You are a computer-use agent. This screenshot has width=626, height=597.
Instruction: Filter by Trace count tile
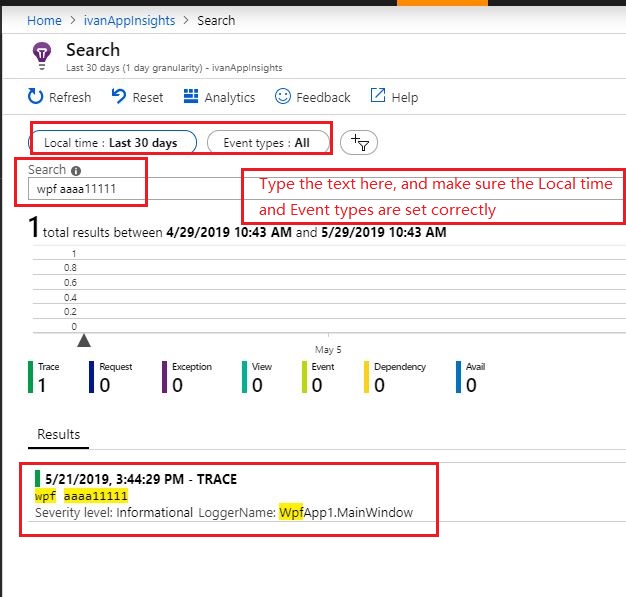pyautogui.click(x=44, y=377)
